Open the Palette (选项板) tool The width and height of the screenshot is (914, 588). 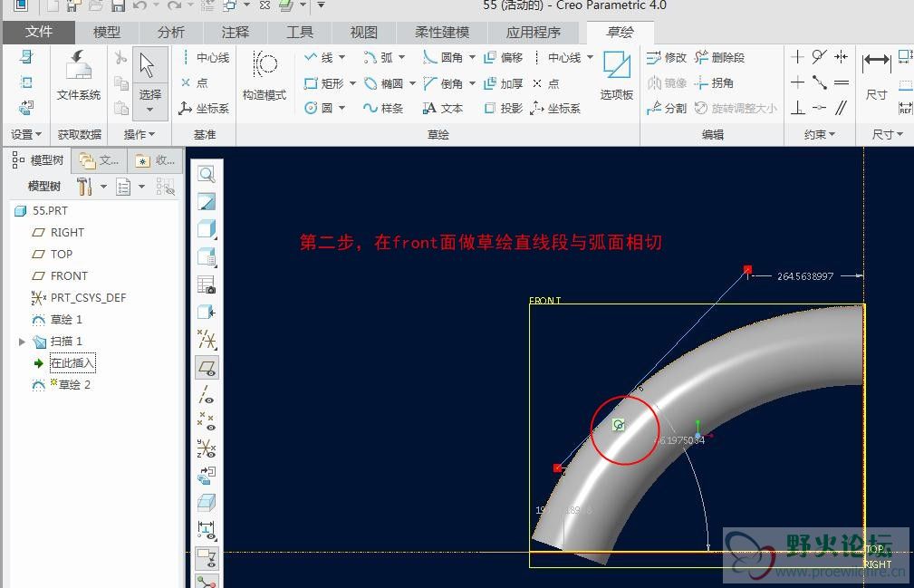(616, 64)
